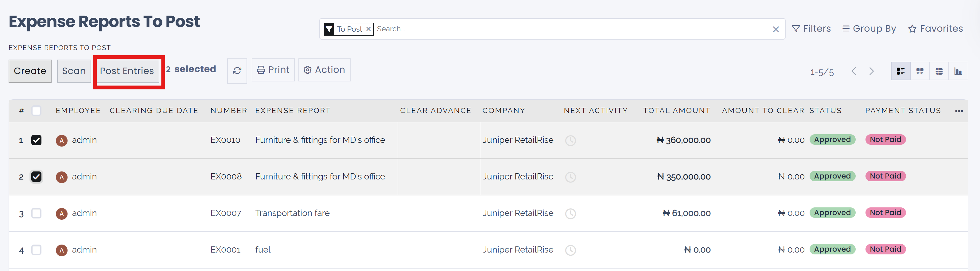Screen dimensions: 980x271
Task: Sort by Expense Report column header
Action: click(x=293, y=110)
